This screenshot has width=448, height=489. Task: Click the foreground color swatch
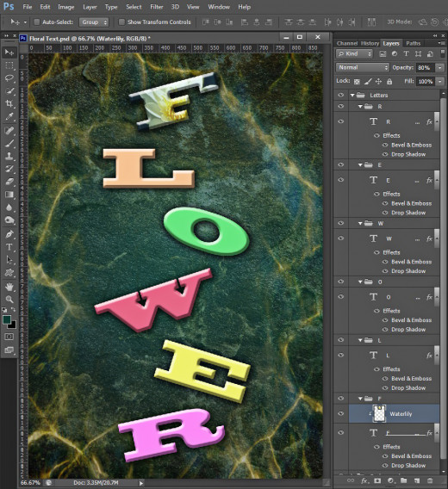(x=7, y=319)
